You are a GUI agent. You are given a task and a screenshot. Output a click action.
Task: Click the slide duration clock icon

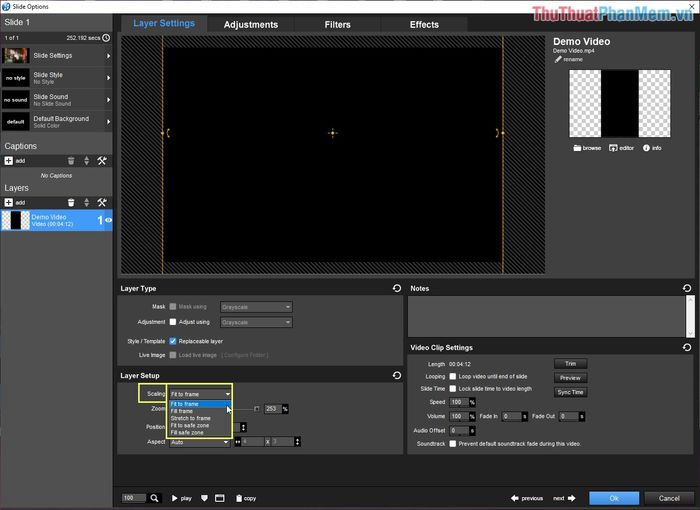(106, 38)
